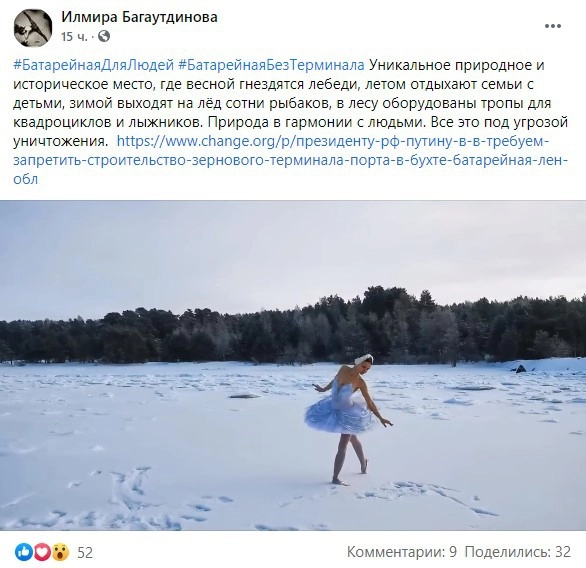Click the link's last line 'обл'
The width and height of the screenshot is (586, 568).
point(25,179)
